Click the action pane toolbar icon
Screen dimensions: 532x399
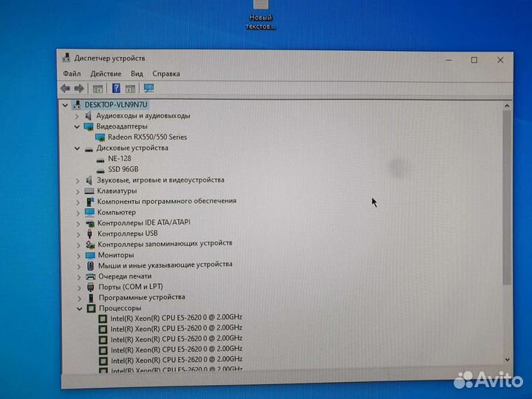[x=130, y=88]
